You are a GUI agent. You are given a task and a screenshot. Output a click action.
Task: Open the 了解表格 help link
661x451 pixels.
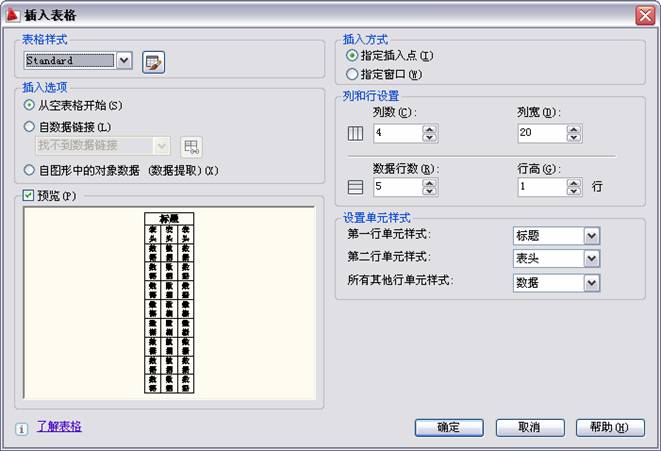(x=59, y=427)
